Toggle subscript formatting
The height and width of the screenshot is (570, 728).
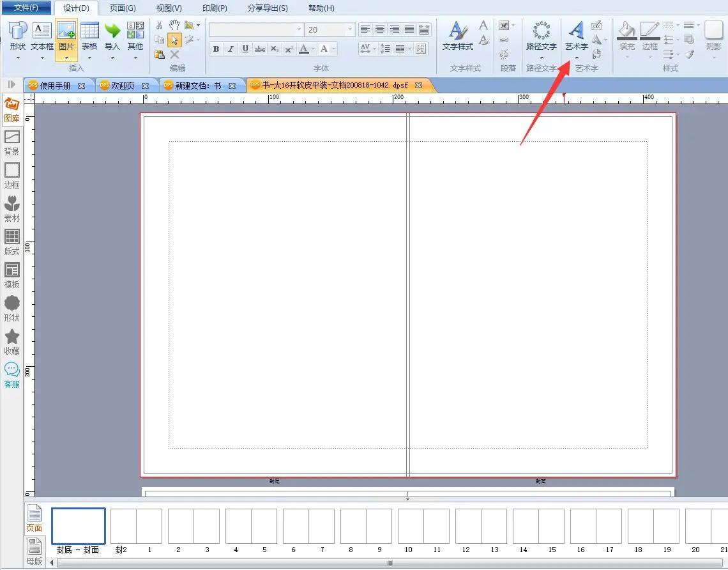tap(275, 49)
